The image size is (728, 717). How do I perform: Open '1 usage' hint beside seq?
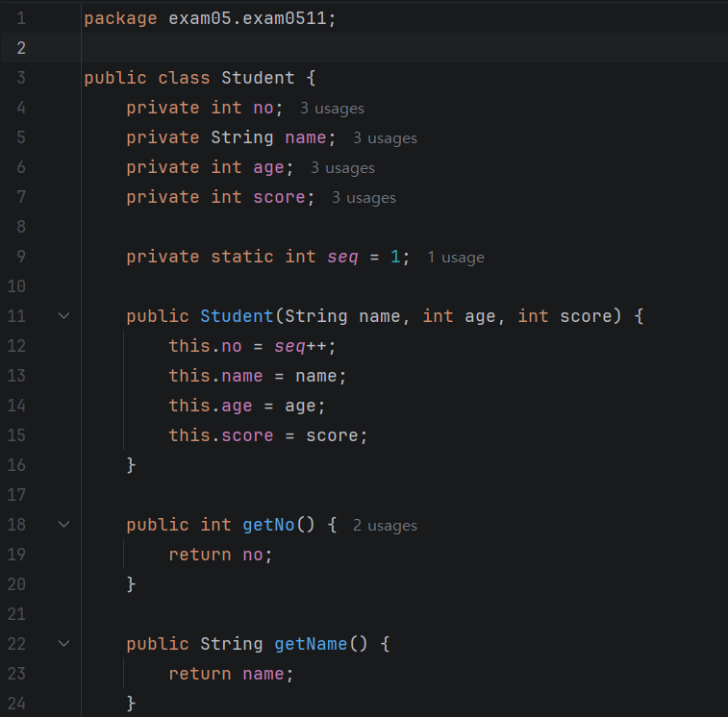[x=456, y=257]
